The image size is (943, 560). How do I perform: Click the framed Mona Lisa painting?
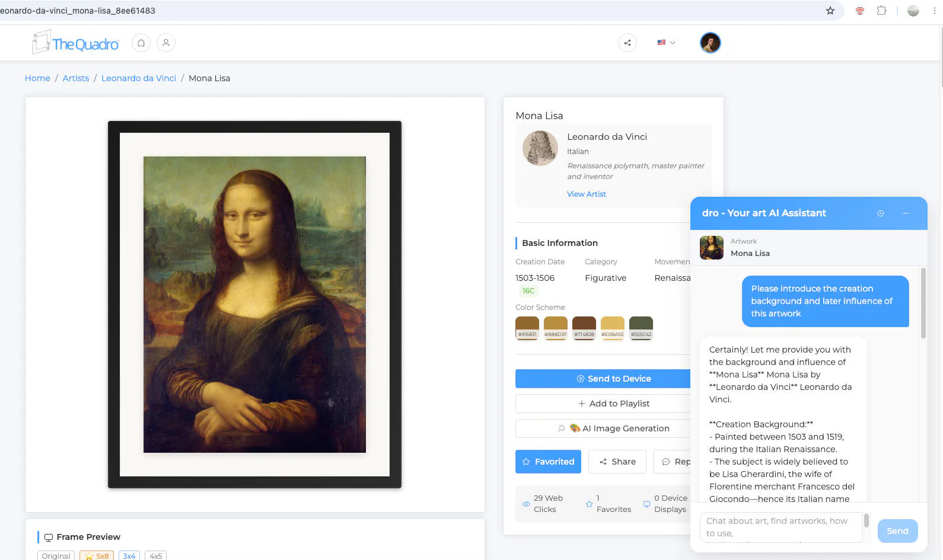(254, 305)
